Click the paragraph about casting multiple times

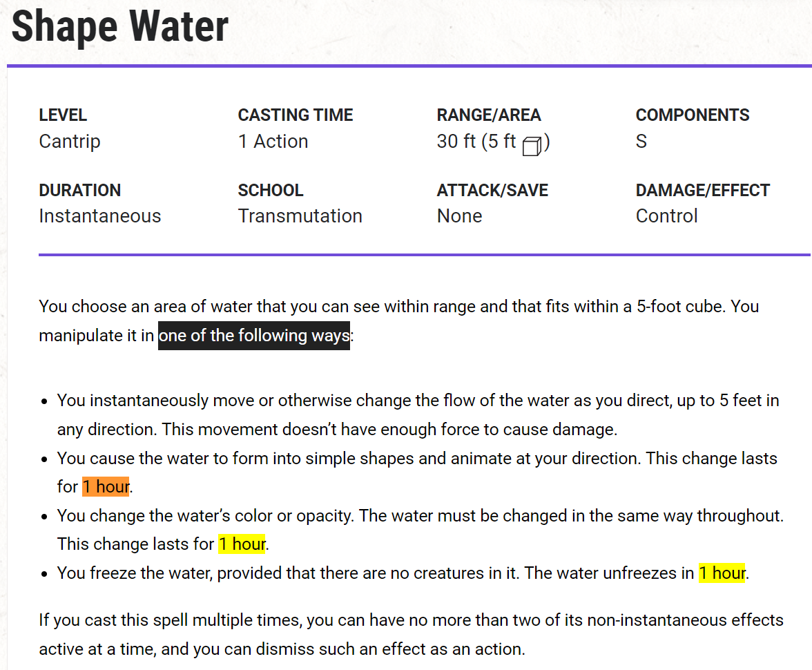[x=412, y=634]
